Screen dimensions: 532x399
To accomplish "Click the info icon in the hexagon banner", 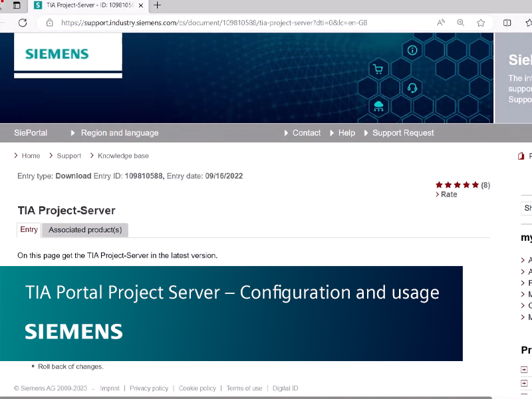I will pyautogui.click(x=412, y=49).
